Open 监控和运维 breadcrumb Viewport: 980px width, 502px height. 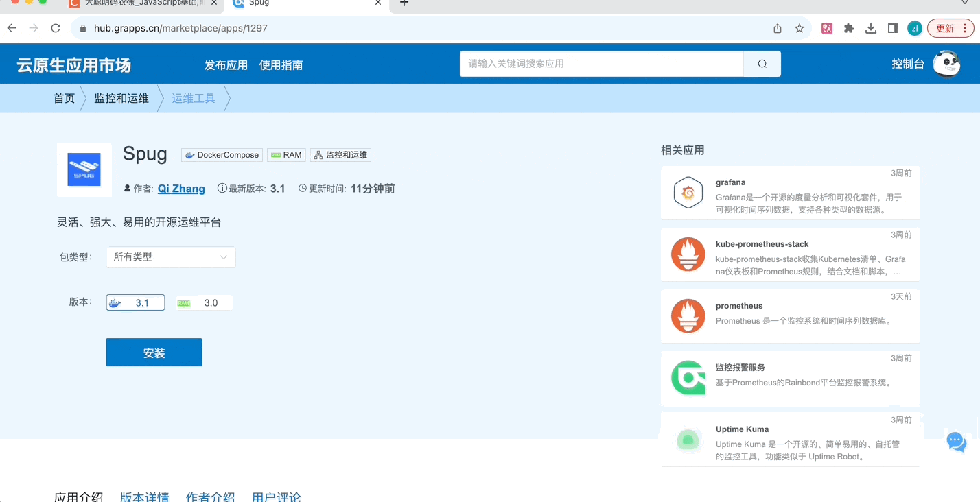coord(121,98)
